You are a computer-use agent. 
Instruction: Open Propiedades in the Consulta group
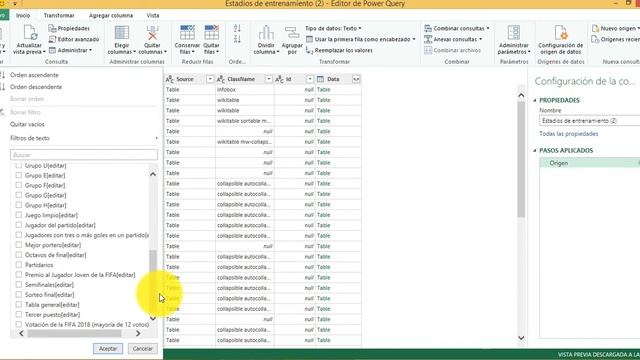pyautogui.click(x=69, y=28)
